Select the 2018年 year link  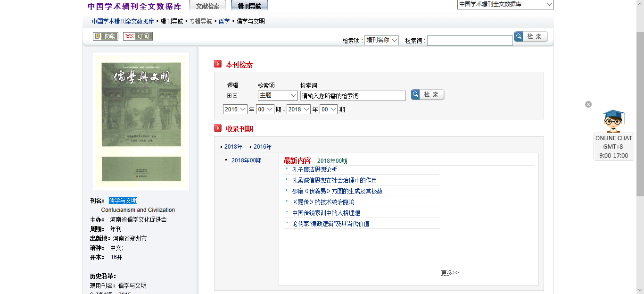(x=233, y=147)
